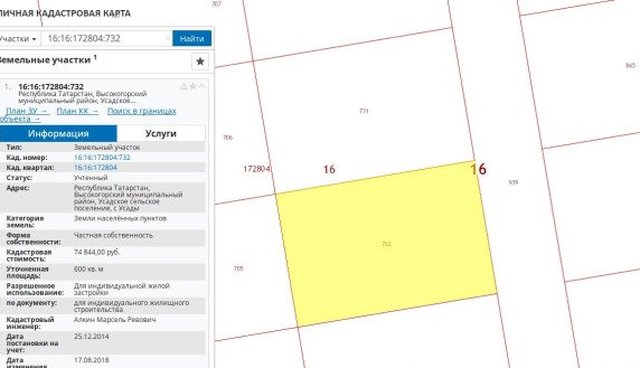This screenshot has height=368, width=640.
Task: Click the type value Земельный участок
Action: click(107, 147)
